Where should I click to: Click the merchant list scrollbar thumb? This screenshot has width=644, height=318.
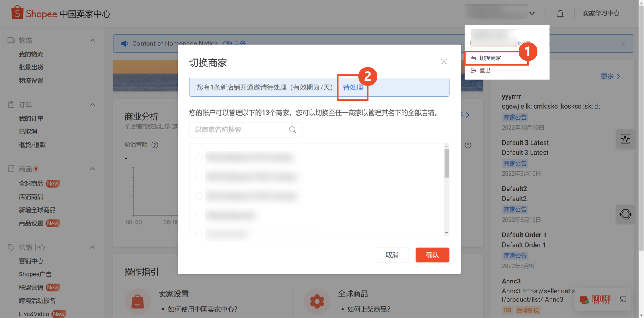click(447, 163)
